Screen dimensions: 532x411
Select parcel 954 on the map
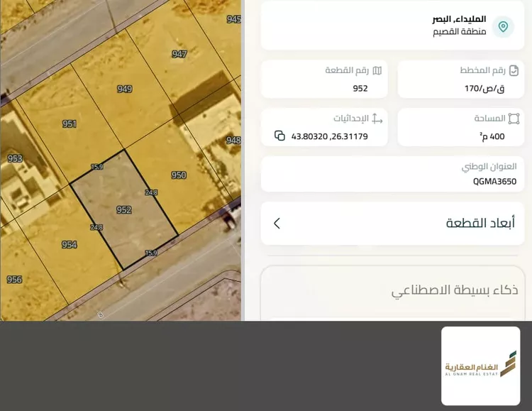coord(70,245)
